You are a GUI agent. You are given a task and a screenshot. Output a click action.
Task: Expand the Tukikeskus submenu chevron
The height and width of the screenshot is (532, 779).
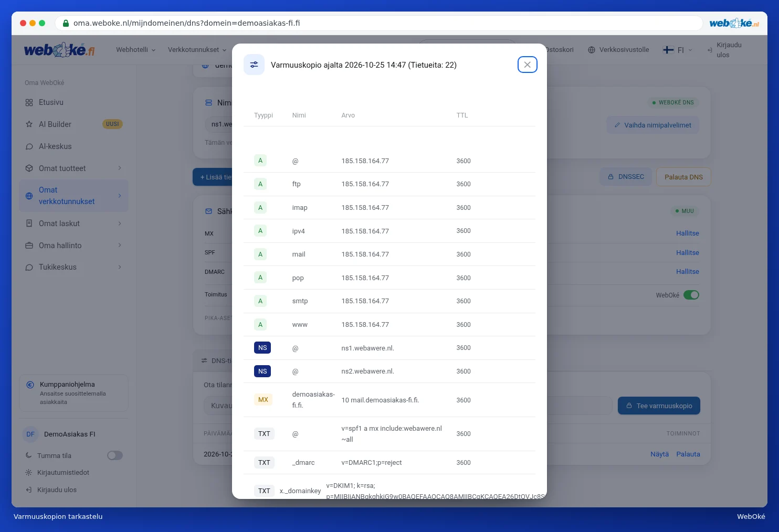click(120, 267)
